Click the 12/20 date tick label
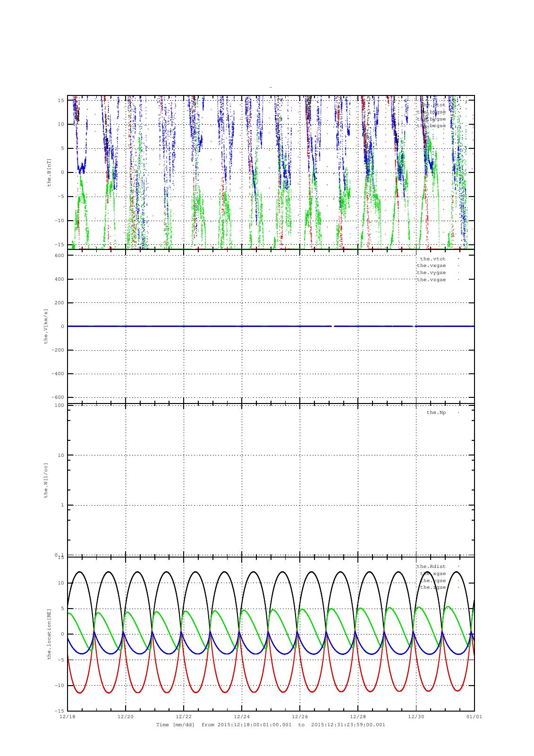Viewport: 534px width, 756px height. pos(126,717)
